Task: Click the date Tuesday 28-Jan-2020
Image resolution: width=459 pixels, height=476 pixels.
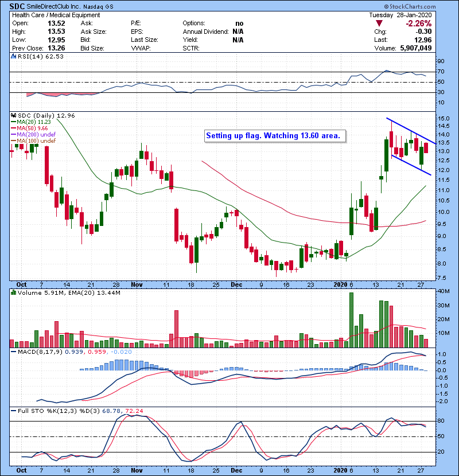Action: [x=400, y=15]
